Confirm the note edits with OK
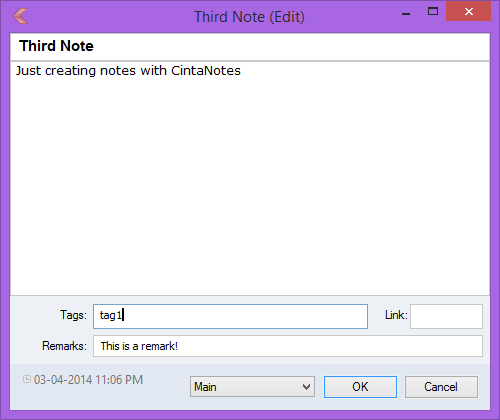This screenshot has width=500, height=420. click(360, 387)
